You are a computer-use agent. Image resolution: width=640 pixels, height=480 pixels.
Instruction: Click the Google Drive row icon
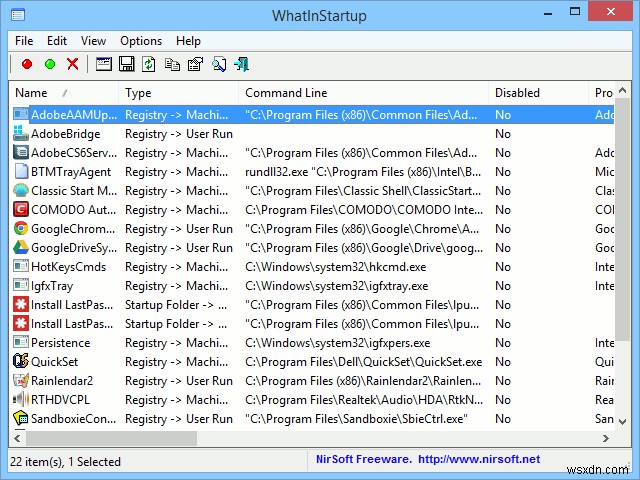tap(20, 247)
